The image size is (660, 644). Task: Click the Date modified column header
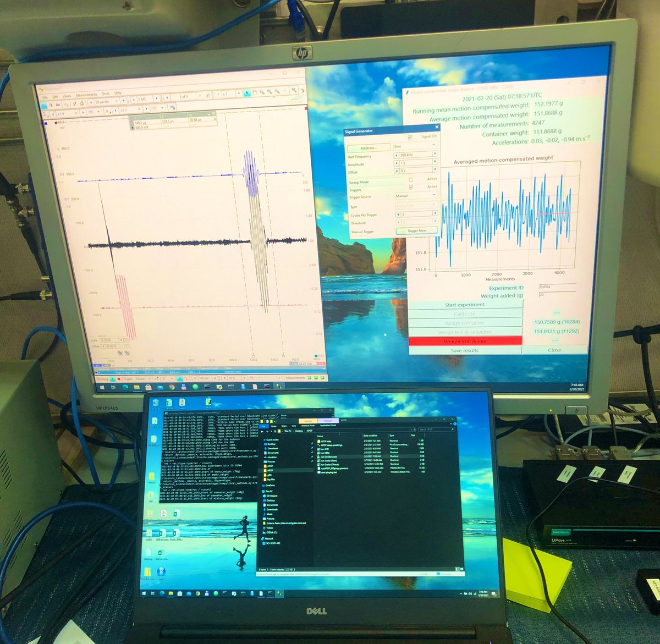point(371,436)
